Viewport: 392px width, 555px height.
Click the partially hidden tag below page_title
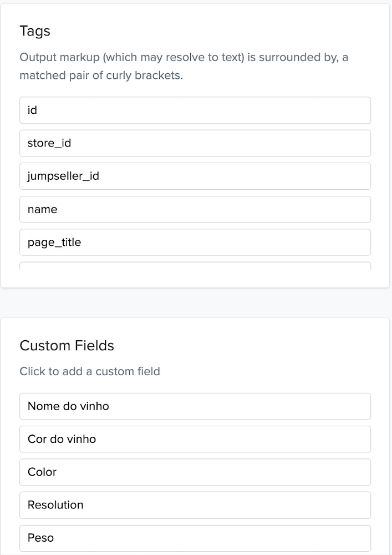coord(195,266)
